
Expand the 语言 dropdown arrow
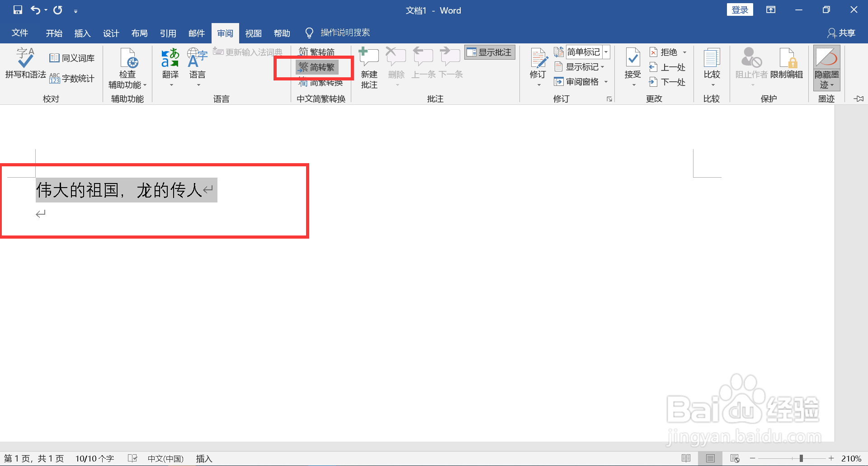[x=198, y=85]
